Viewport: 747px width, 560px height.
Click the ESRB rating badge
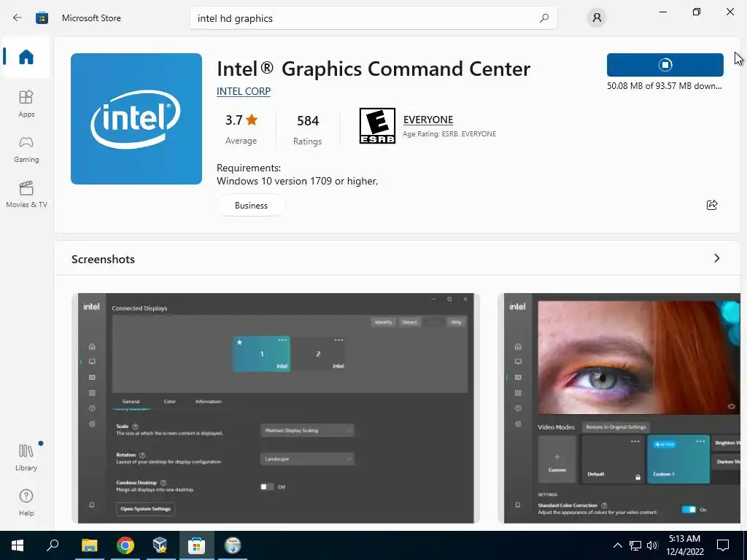[377, 125]
